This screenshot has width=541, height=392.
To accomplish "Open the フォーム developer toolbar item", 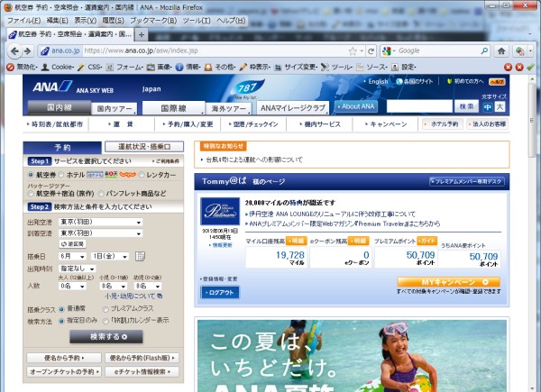I will pos(124,67).
